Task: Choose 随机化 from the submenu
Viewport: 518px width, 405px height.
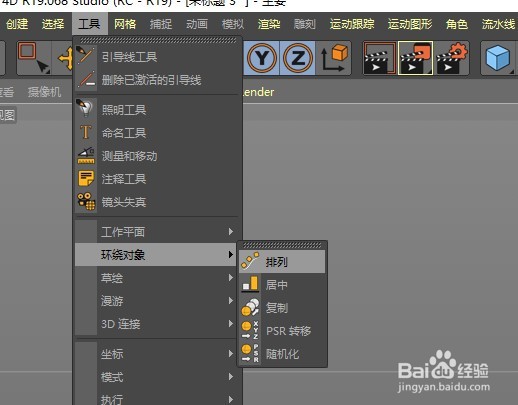Action: (x=282, y=354)
